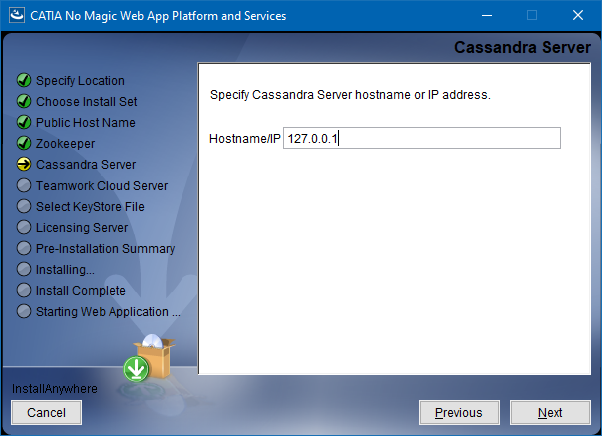Cancel the installation
602x436 pixels.
[46, 413]
